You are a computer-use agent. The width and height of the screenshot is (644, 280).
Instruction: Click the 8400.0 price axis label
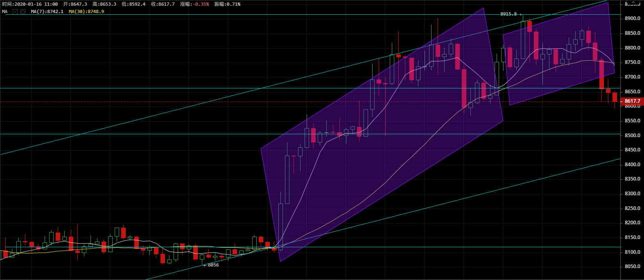coord(633,165)
